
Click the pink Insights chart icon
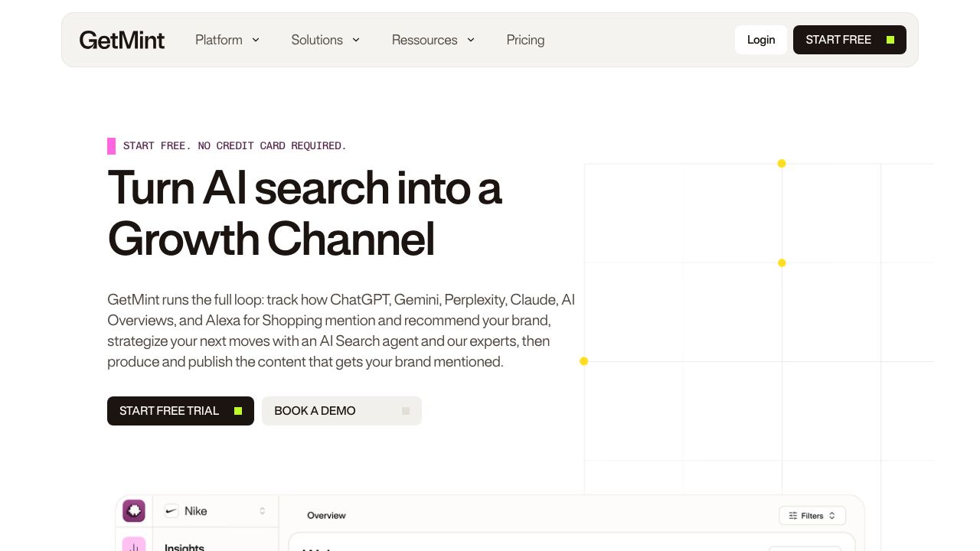tap(134, 545)
